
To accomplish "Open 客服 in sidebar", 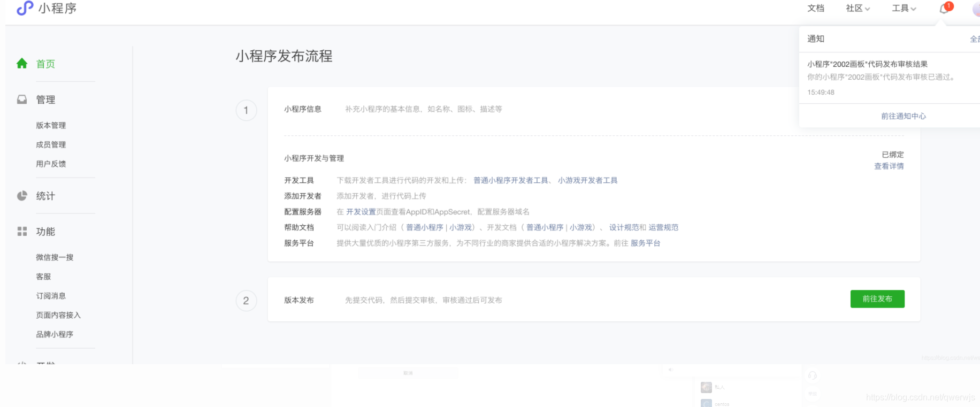I will [x=43, y=277].
